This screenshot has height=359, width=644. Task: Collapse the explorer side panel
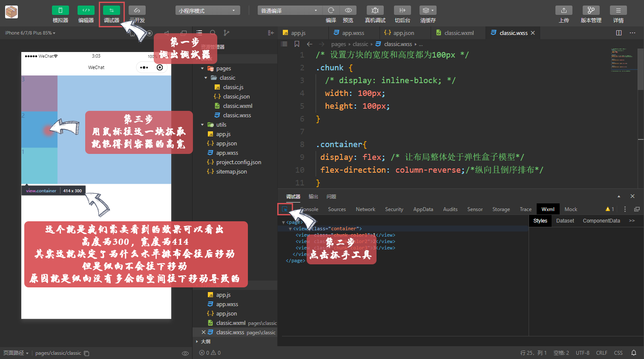(x=271, y=33)
